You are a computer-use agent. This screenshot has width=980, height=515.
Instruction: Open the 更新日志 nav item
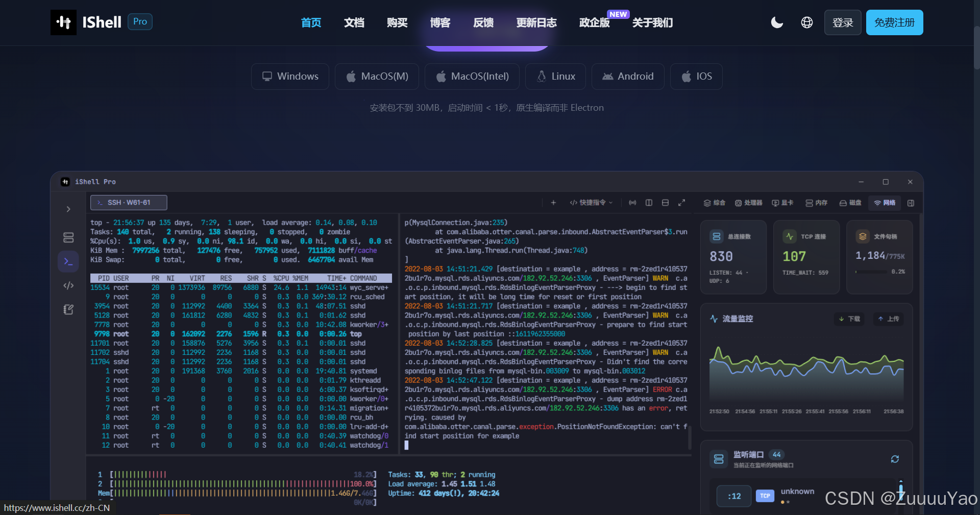pyautogui.click(x=536, y=22)
